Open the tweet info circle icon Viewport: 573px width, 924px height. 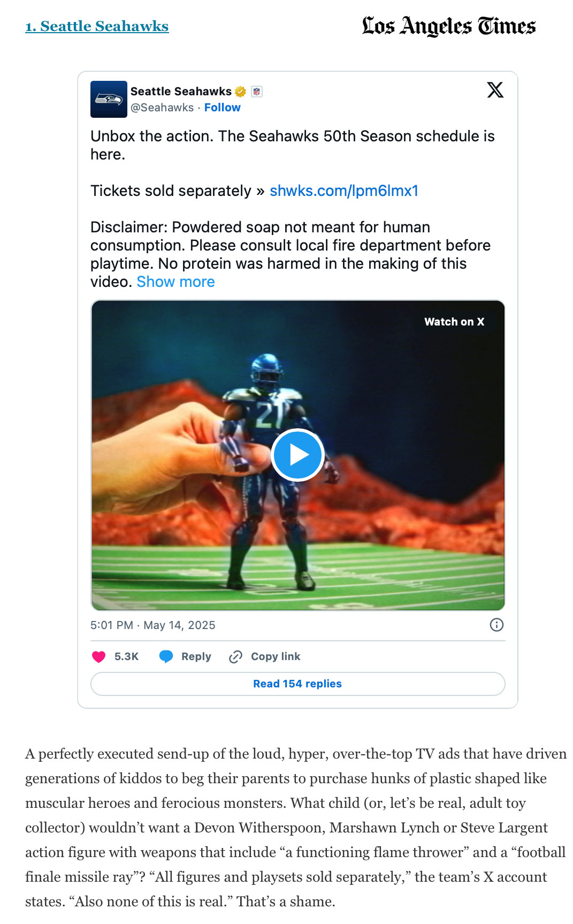tap(496, 625)
